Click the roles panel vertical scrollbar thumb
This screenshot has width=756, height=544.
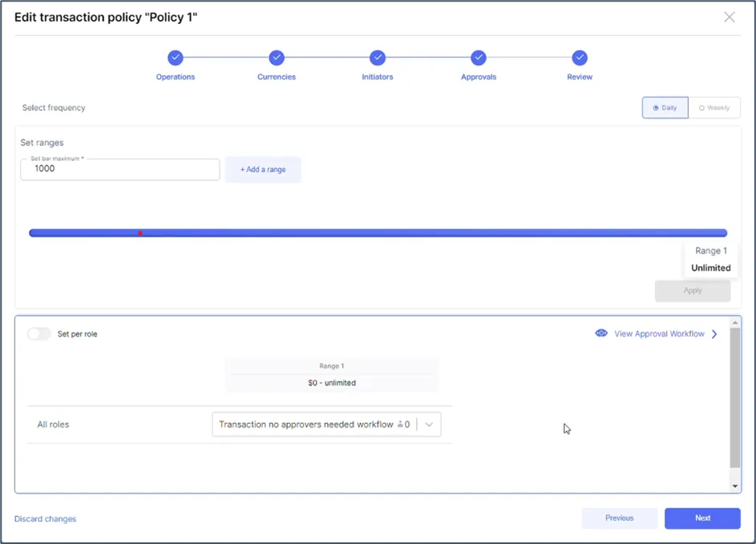tap(735, 398)
